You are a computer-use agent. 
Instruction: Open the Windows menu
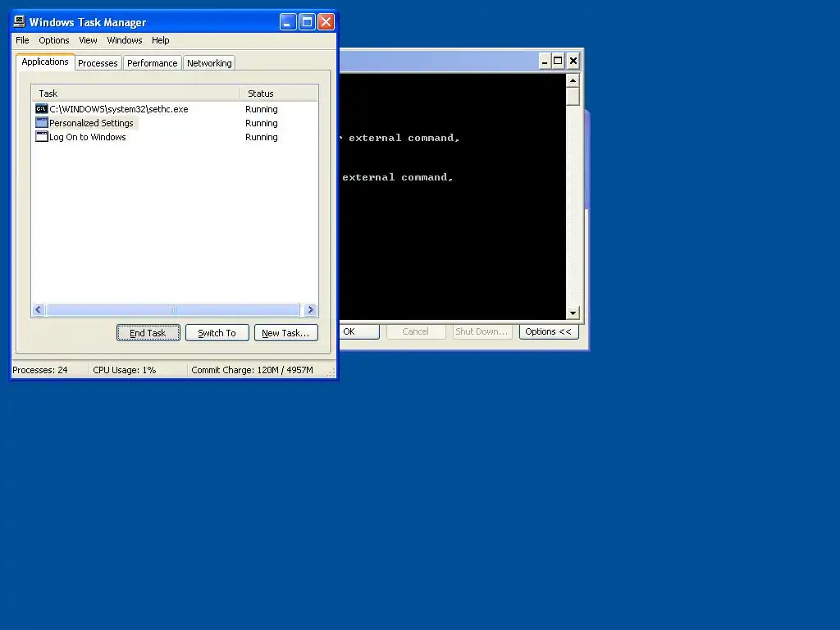[125, 40]
